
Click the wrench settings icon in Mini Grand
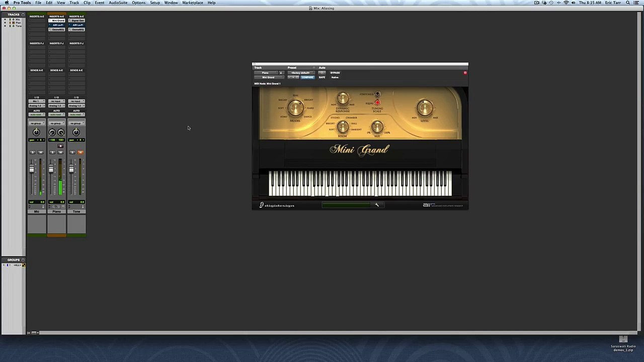point(377,205)
